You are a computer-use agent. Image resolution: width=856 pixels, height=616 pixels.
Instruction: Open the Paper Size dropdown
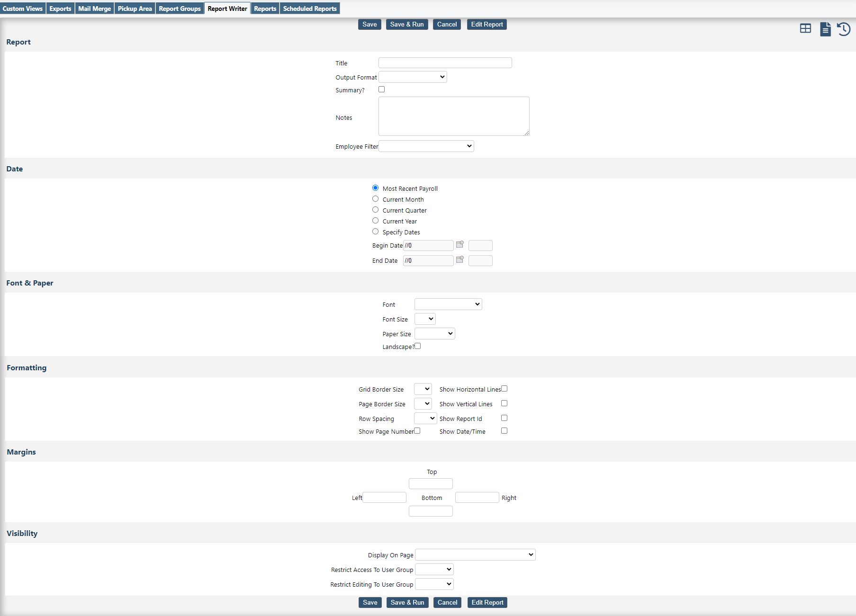tap(435, 334)
